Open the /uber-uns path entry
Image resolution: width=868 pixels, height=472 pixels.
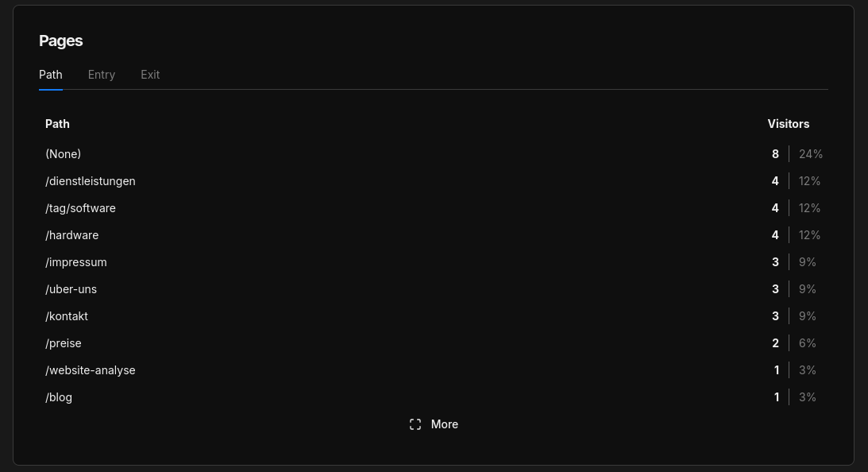71,289
